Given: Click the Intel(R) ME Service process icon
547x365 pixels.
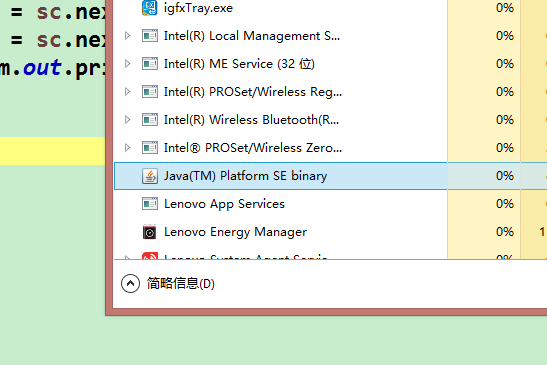Looking at the screenshot, I should [150, 64].
